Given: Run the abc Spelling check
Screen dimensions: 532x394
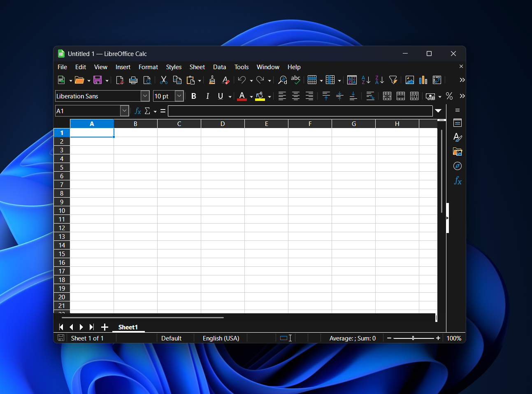Looking at the screenshot, I should (296, 80).
